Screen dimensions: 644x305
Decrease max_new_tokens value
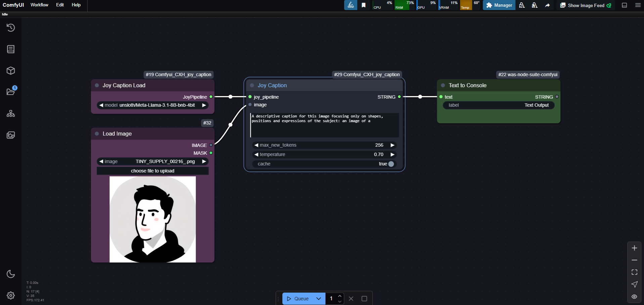[x=256, y=145]
